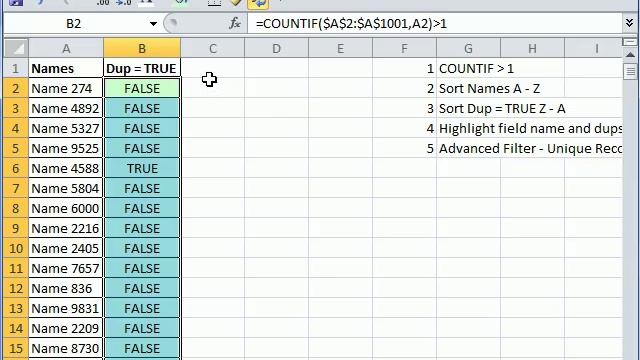This screenshot has width=640, height=360.
Task: Click cell "Name 7657"
Action: click(x=66, y=268)
